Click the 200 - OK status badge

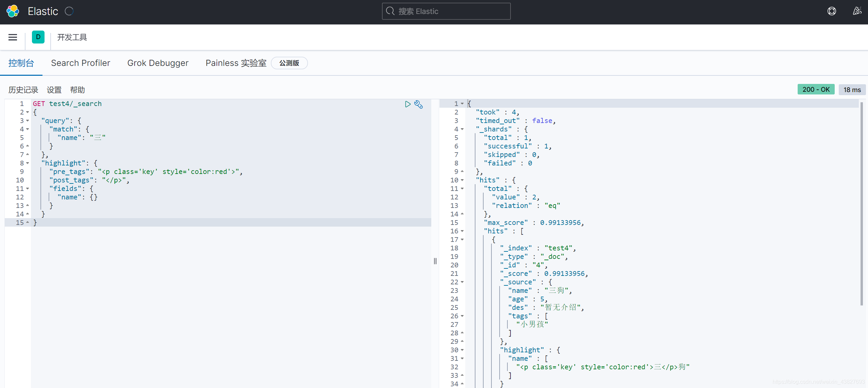[x=816, y=89]
